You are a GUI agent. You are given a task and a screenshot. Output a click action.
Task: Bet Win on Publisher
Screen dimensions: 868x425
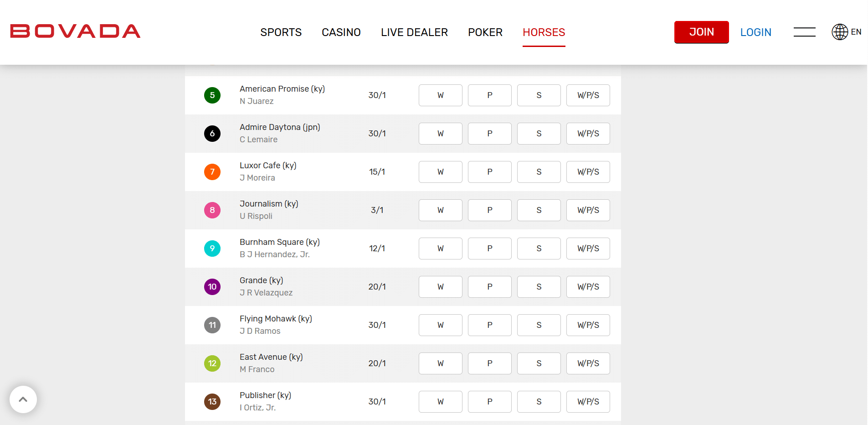point(441,402)
